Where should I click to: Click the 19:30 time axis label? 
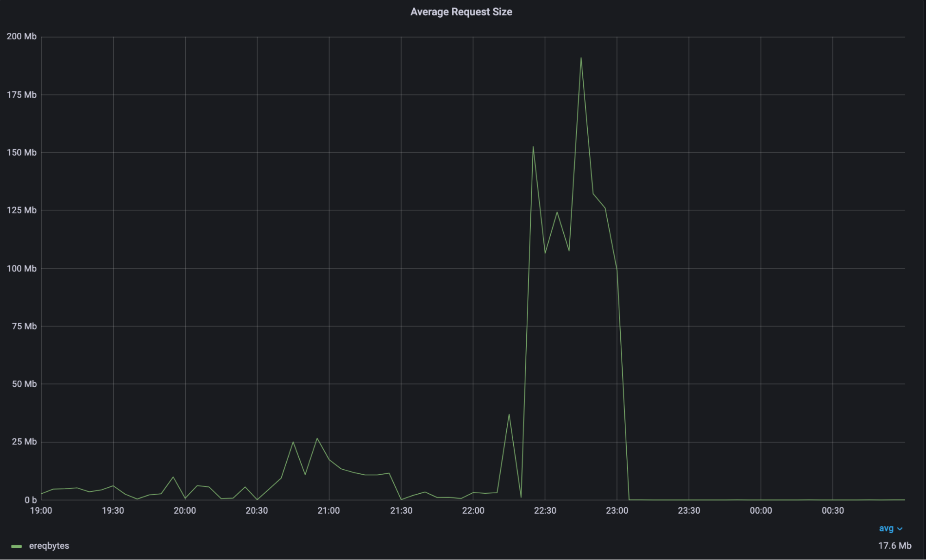click(x=113, y=511)
